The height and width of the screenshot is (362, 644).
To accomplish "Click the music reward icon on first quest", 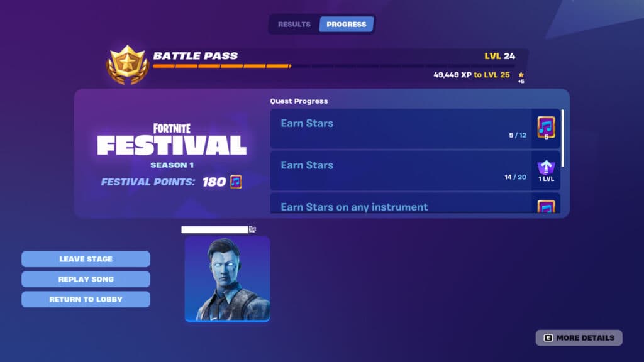I will pyautogui.click(x=546, y=128).
